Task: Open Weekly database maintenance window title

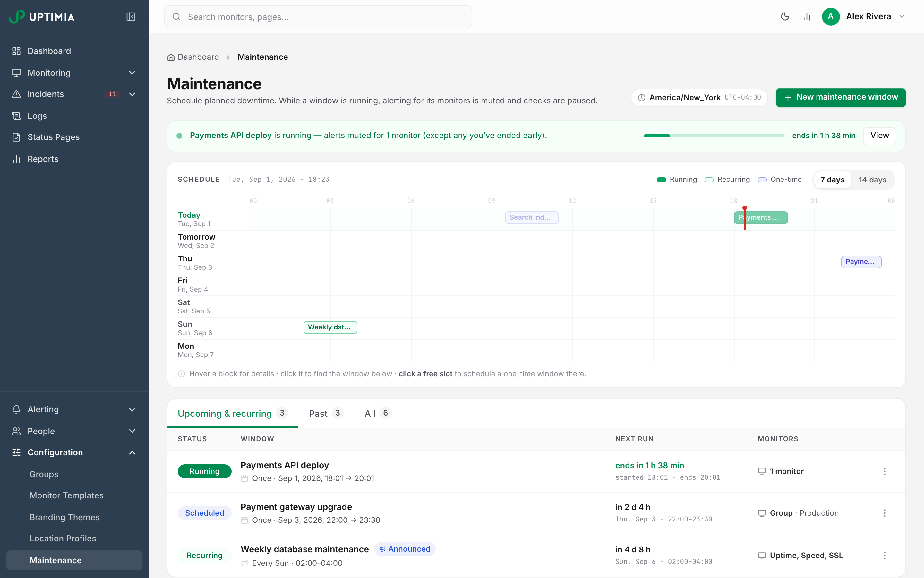Action: point(305,549)
